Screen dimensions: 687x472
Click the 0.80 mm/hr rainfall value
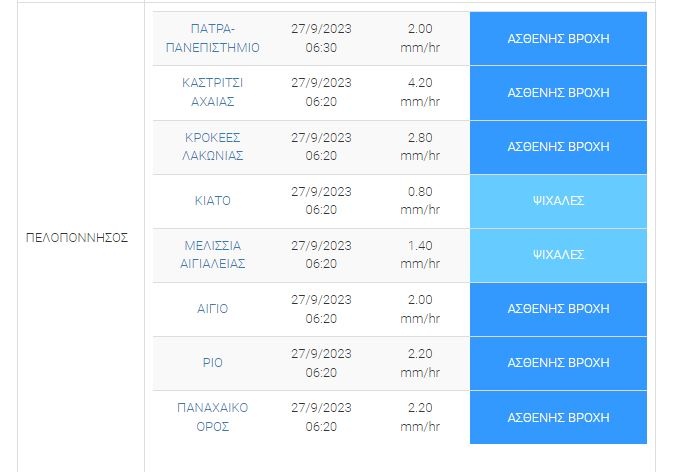pos(421,200)
